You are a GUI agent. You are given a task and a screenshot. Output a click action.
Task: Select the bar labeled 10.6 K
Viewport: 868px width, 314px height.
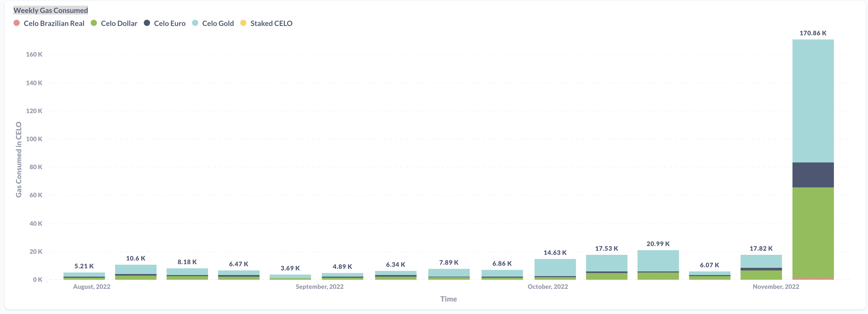coord(136,272)
